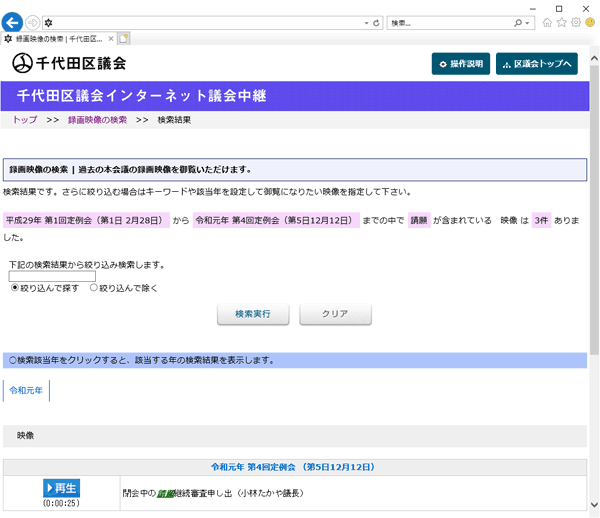Minimize the browser window
600x518 pixels.
pos(533,9)
